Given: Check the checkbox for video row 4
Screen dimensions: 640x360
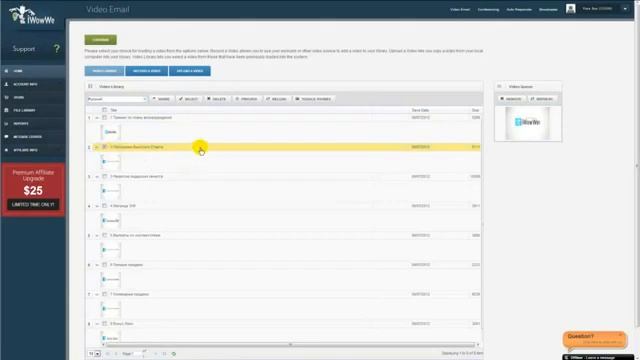Looking at the screenshot, I should tap(104, 206).
